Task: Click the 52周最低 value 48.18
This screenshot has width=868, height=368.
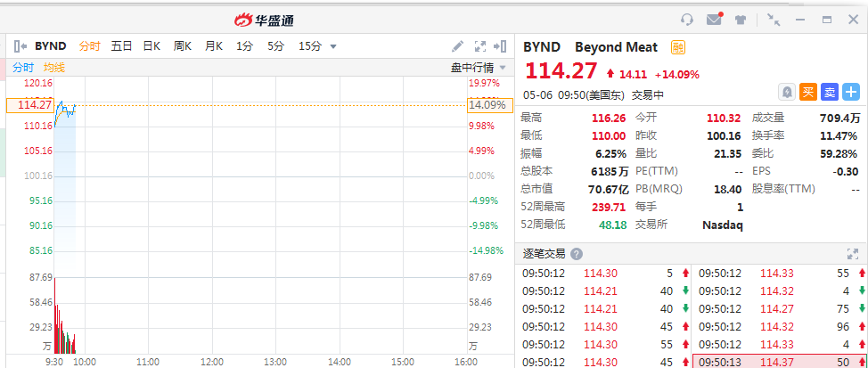Action: coord(612,225)
